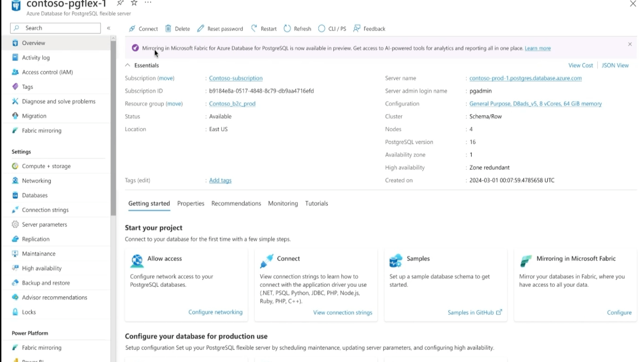Image resolution: width=644 pixels, height=362 pixels.
Task: Click the Compute + storage icon
Action: coord(15,166)
